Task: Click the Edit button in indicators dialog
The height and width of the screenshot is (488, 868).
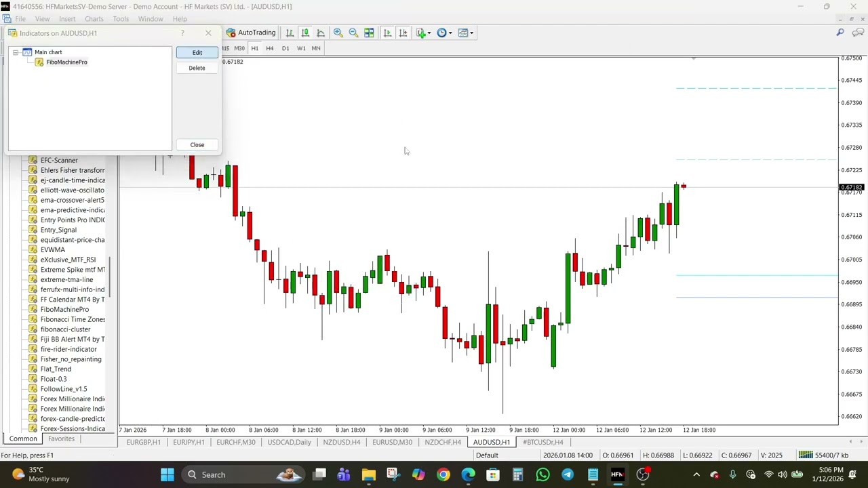Action: (x=197, y=52)
